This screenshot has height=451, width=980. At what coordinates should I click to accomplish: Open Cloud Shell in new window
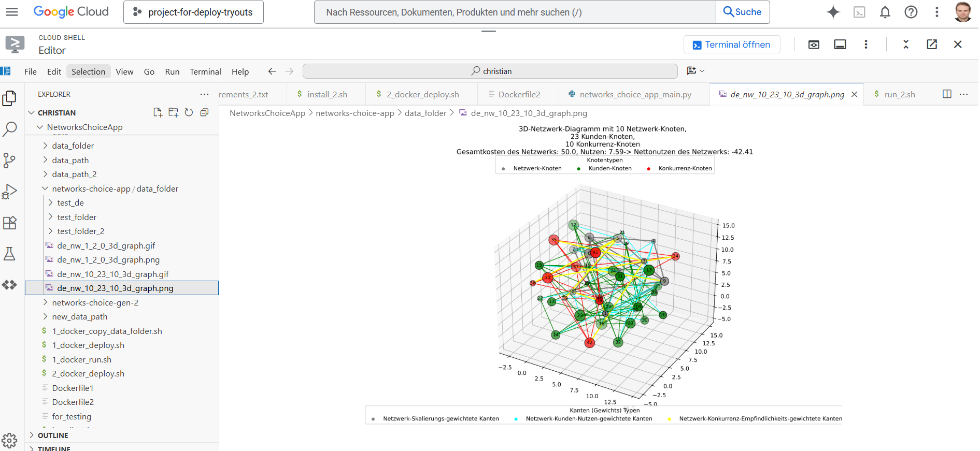[932, 45]
